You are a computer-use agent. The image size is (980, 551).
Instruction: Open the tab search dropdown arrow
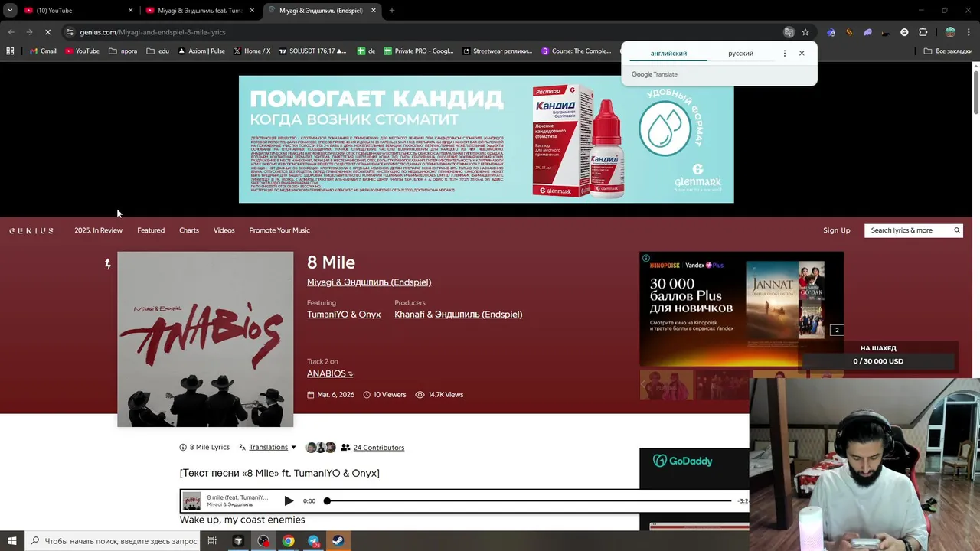(x=10, y=11)
